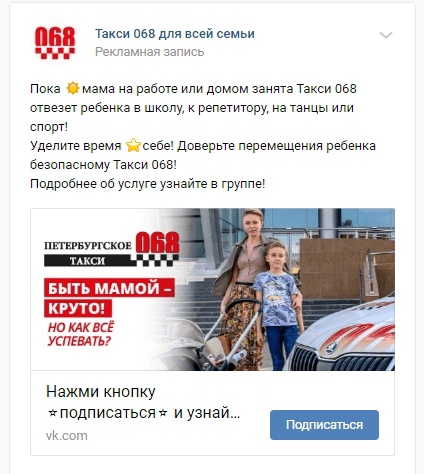
Task: Expand the post options chevron menu
Action: point(386,35)
